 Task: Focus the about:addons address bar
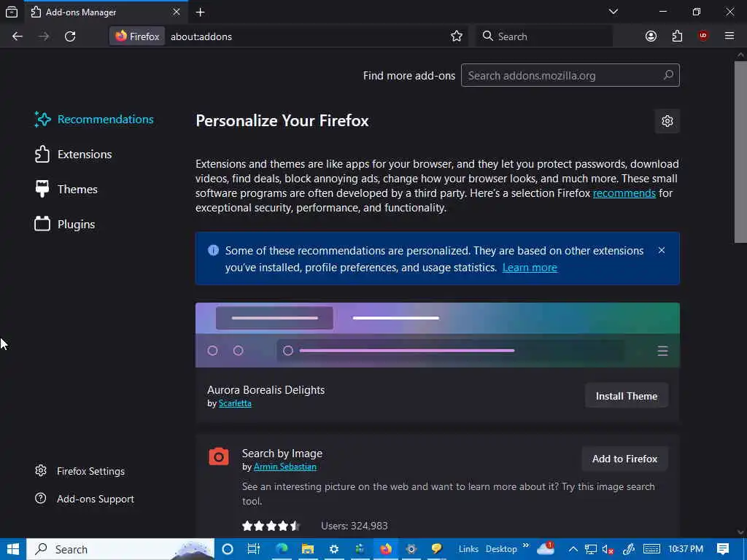click(x=305, y=36)
